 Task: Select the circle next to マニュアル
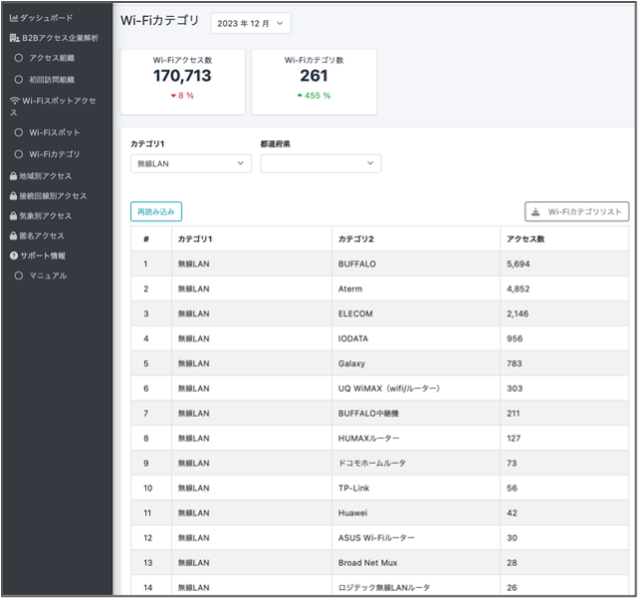coord(19,276)
